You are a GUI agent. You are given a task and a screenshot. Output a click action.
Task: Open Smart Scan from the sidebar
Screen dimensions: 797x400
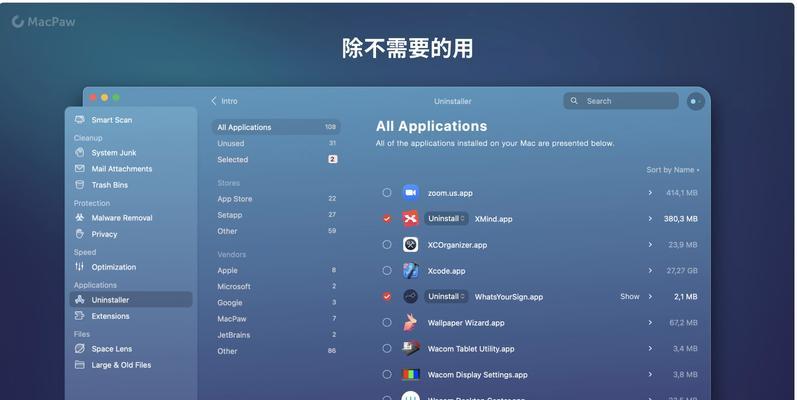point(104,120)
